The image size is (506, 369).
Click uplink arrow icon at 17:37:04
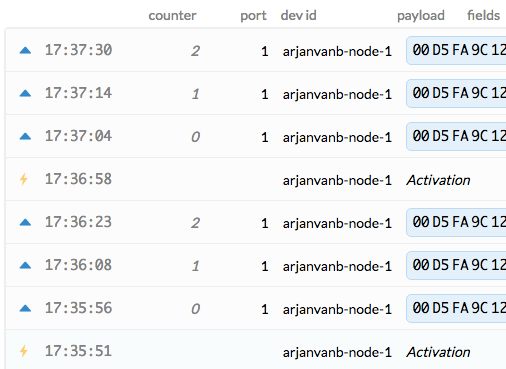pos(25,137)
